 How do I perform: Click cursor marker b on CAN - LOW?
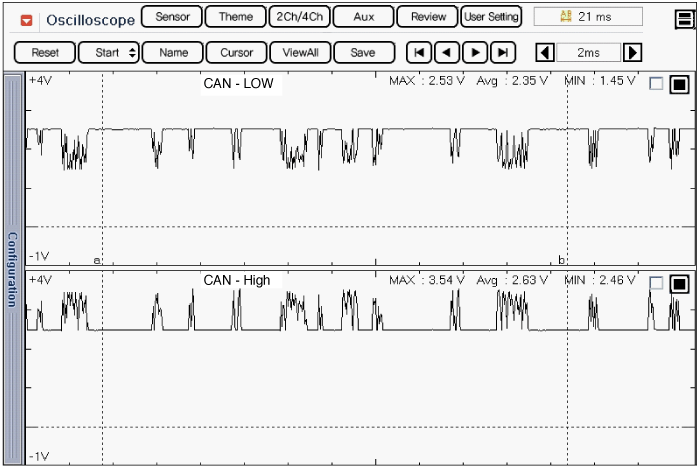click(x=561, y=260)
